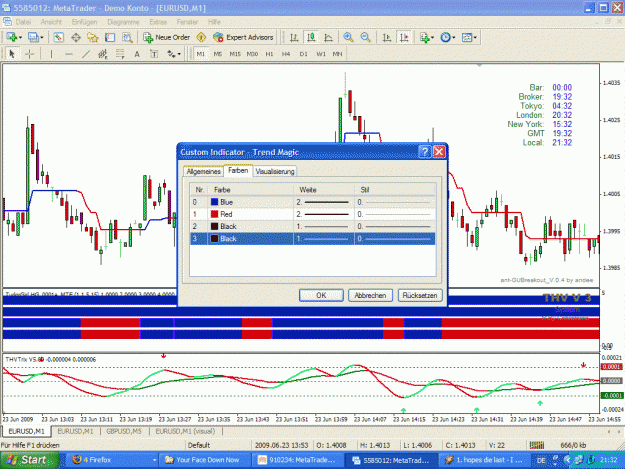Click the Windows Start button
The height and width of the screenshot is (469, 625).
(29, 460)
